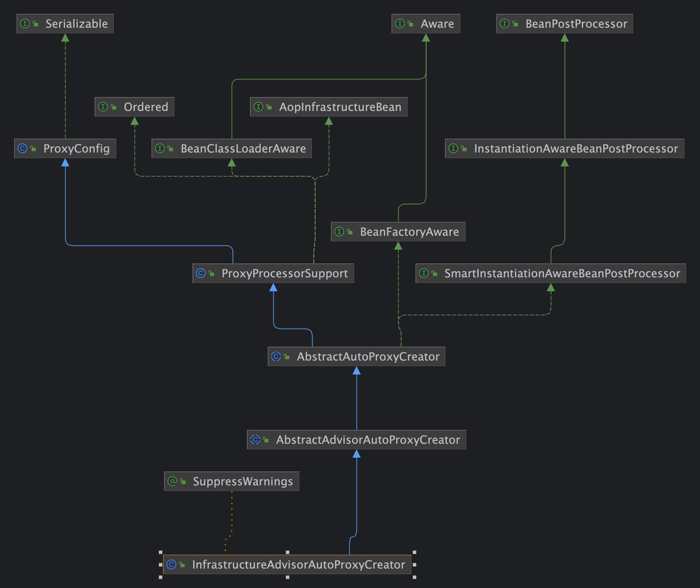Select the ProxyConfig label
Image resolution: width=700 pixels, height=588 pixels.
[x=77, y=149]
